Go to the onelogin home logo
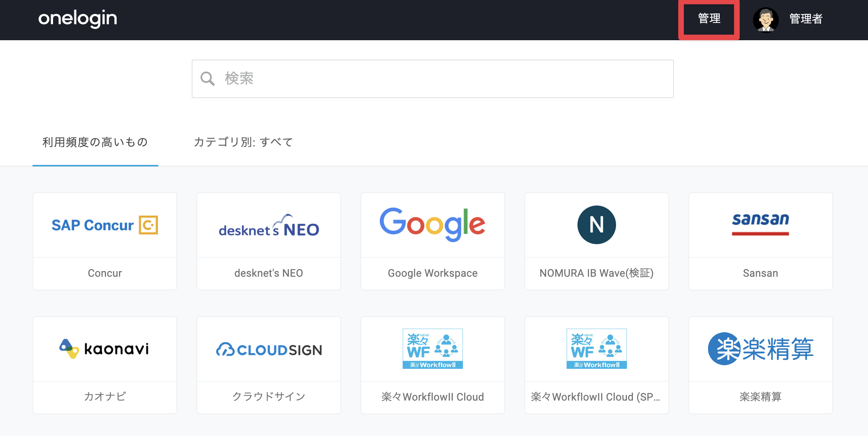The width and height of the screenshot is (868, 436). 78,19
